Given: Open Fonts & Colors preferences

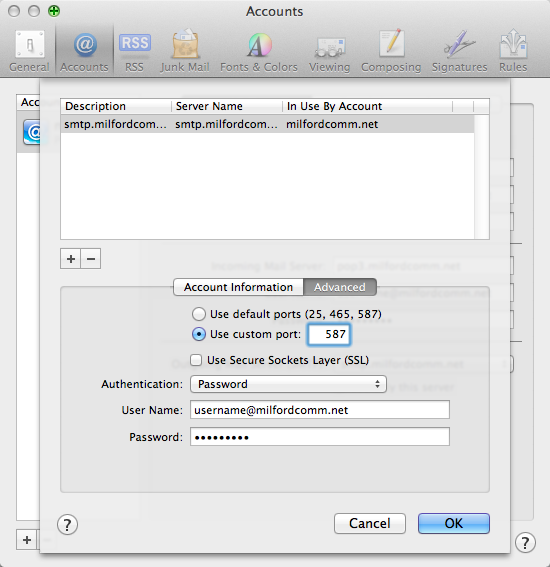Looking at the screenshot, I should click(x=259, y=51).
